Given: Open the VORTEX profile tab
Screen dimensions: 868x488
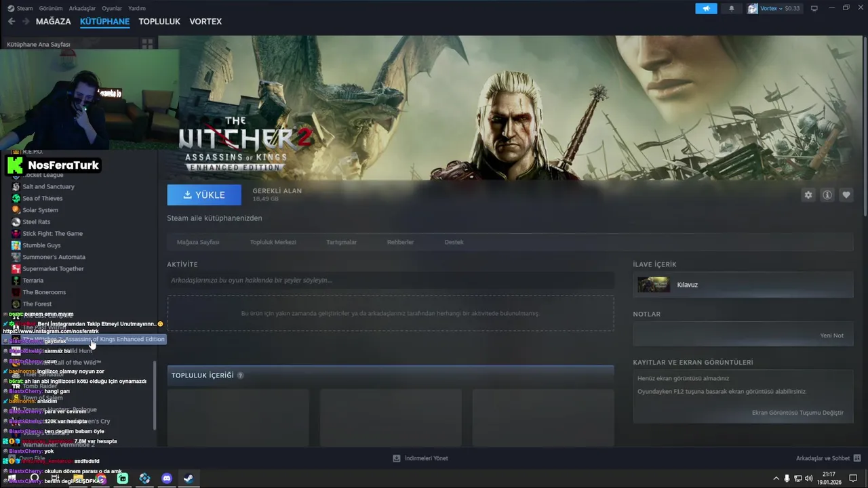Looking at the screenshot, I should coord(205,22).
